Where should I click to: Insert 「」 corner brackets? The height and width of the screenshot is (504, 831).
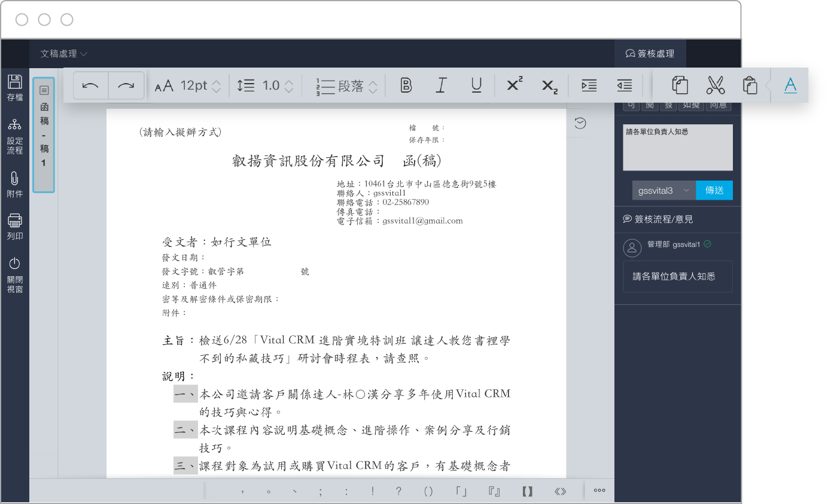(x=461, y=491)
